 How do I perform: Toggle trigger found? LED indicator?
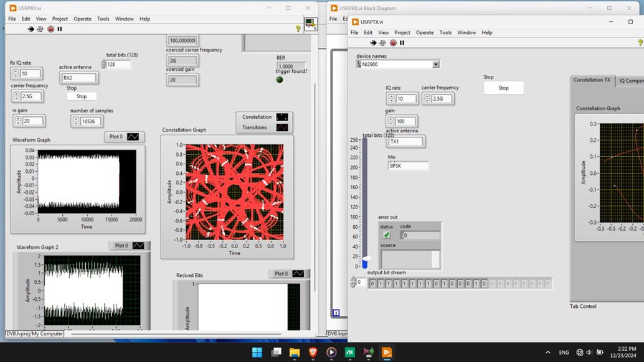[280, 80]
